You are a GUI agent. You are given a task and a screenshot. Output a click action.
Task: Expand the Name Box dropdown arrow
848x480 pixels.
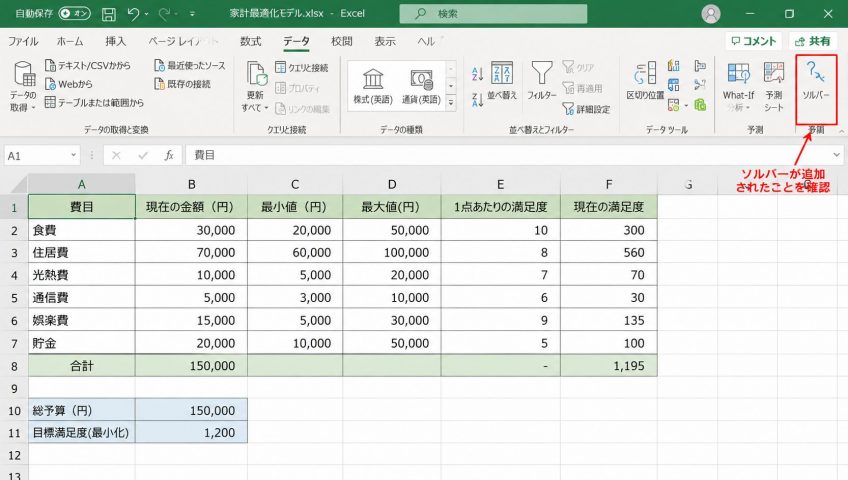point(74,156)
